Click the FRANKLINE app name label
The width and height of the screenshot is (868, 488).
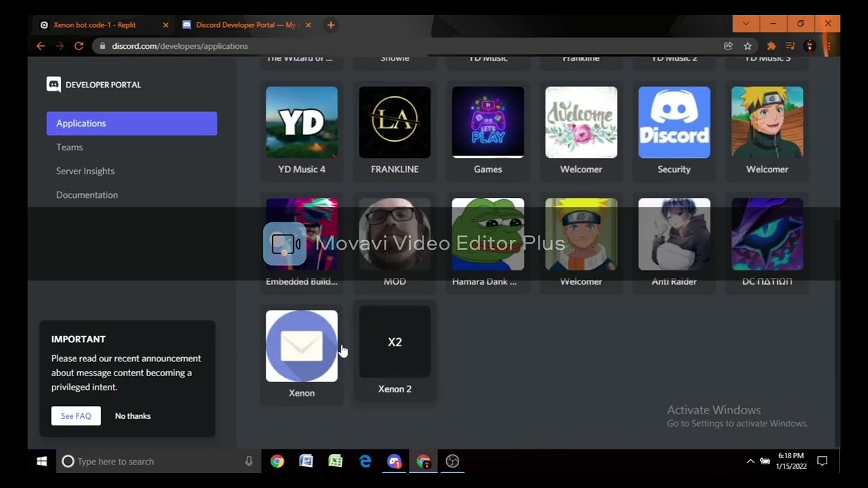(395, 169)
